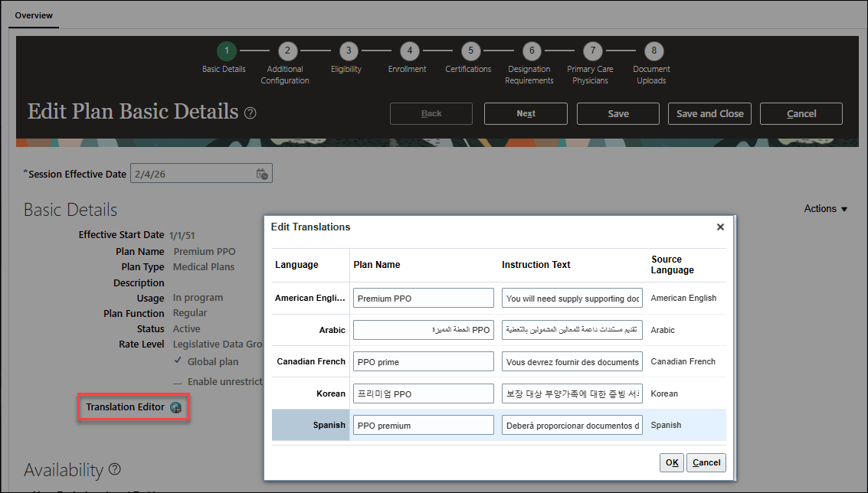This screenshot has height=493, width=868.
Task: Select the Spanish Plan Name field
Action: pos(423,425)
